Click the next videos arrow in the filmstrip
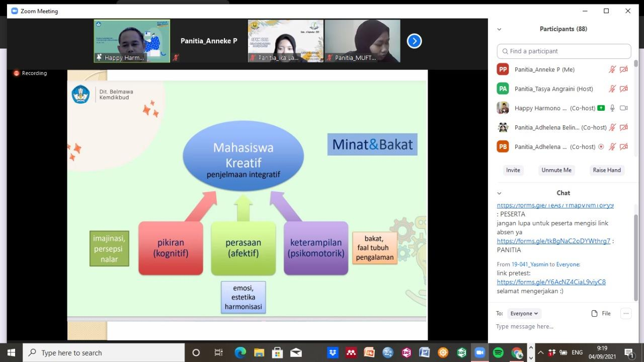Screen dimensions: 644x362 point(414,41)
